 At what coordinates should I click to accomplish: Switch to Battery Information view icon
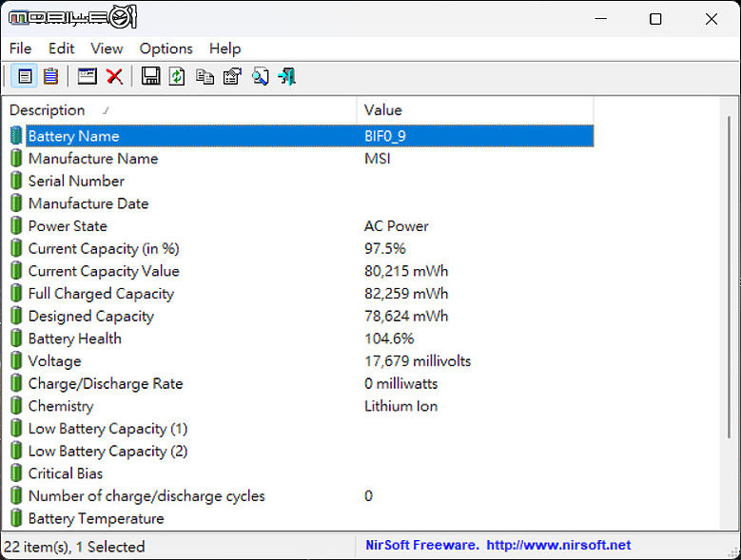[25, 76]
